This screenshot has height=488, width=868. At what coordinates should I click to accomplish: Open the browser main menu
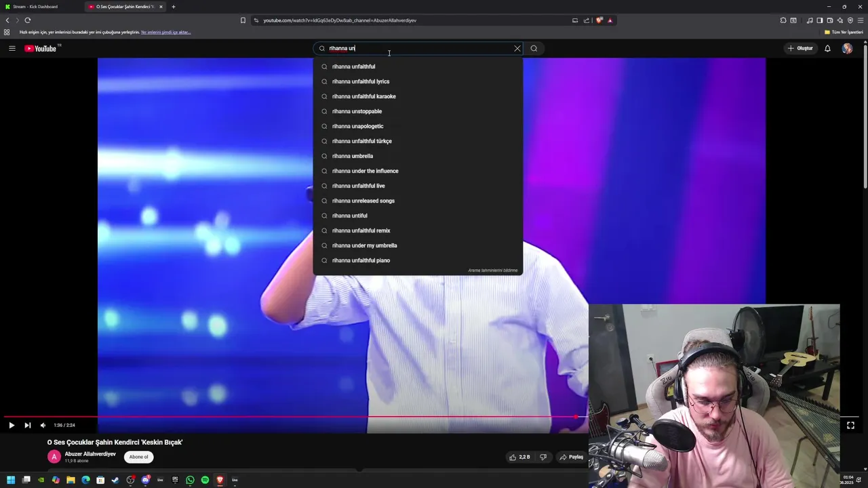(x=861, y=20)
